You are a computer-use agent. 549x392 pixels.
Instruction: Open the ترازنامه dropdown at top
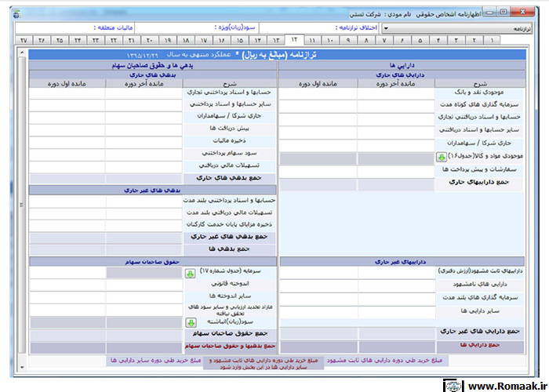457,28
